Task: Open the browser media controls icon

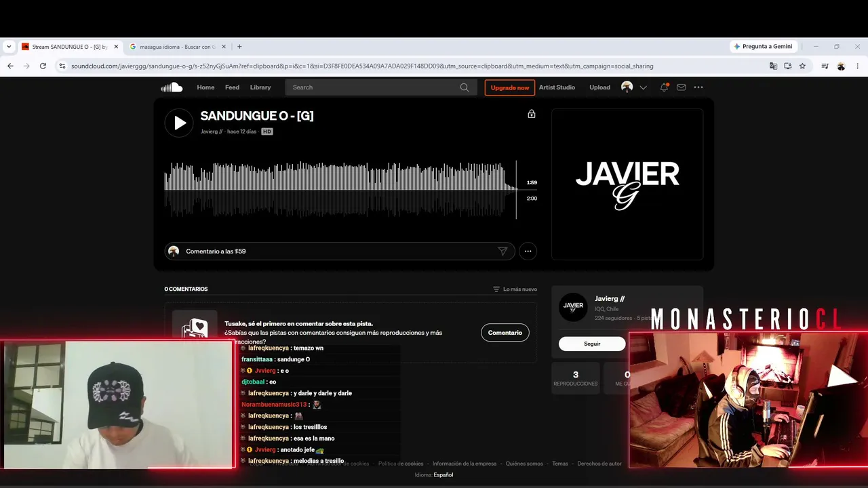Action: (x=825, y=66)
